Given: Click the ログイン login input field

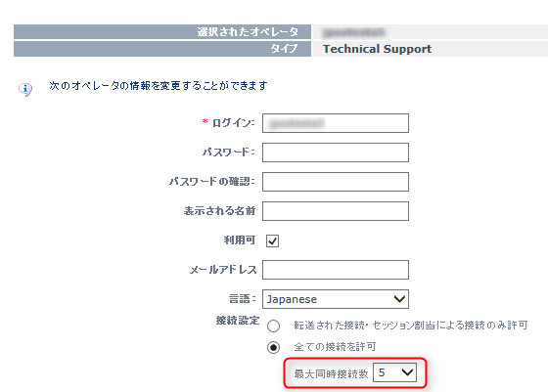Looking at the screenshot, I should pos(336,123).
